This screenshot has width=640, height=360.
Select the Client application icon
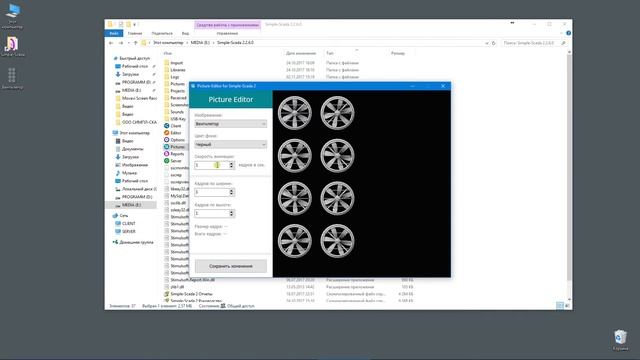pos(167,126)
